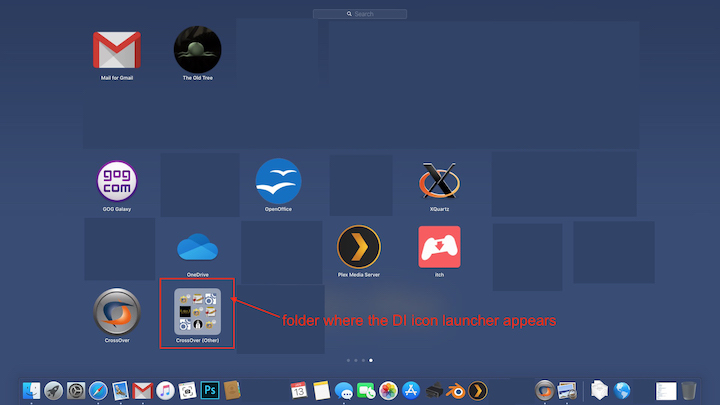Screen dimensions: 720x405
Task: Open the CrossOver (Other) folder
Action: (x=197, y=312)
